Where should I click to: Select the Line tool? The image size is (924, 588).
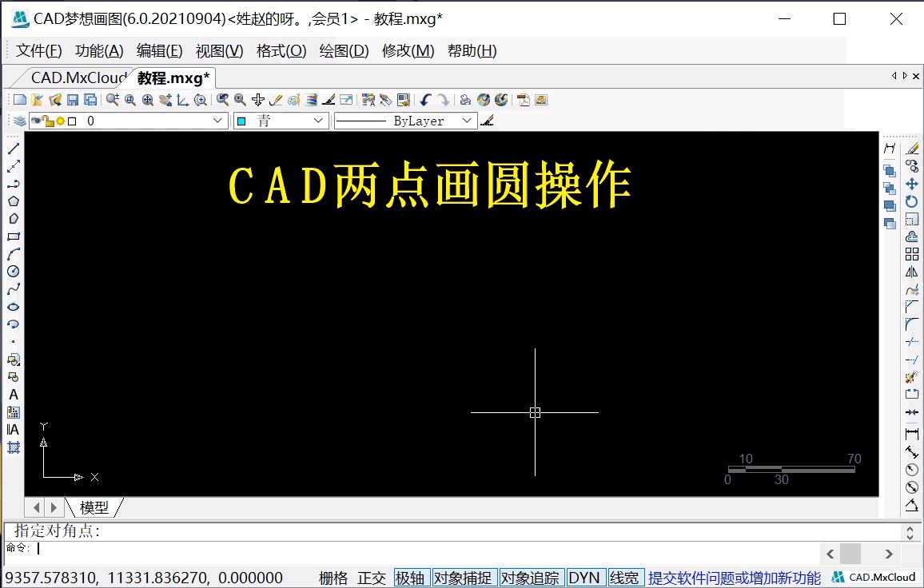[x=13, y=148]
